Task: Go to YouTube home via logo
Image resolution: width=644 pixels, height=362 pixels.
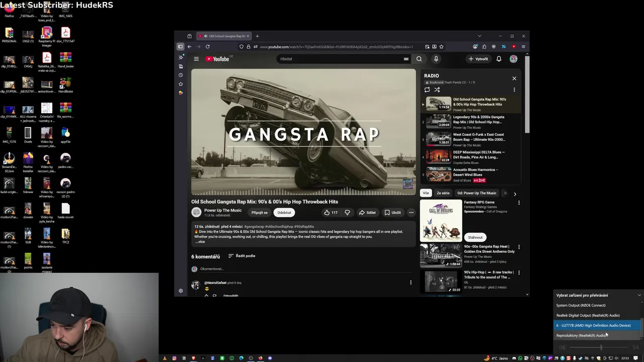Action: coord(218,59)
